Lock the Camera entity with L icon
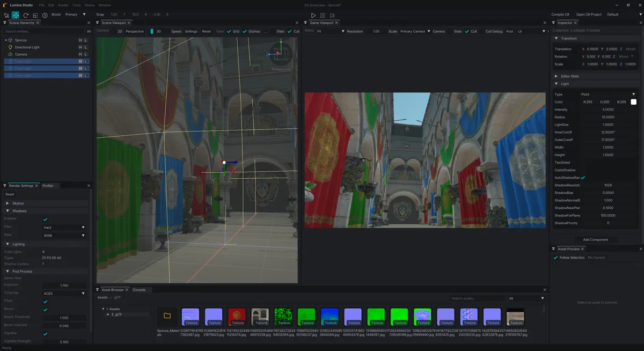Viewport: 644px width, 351px height. 86,54
